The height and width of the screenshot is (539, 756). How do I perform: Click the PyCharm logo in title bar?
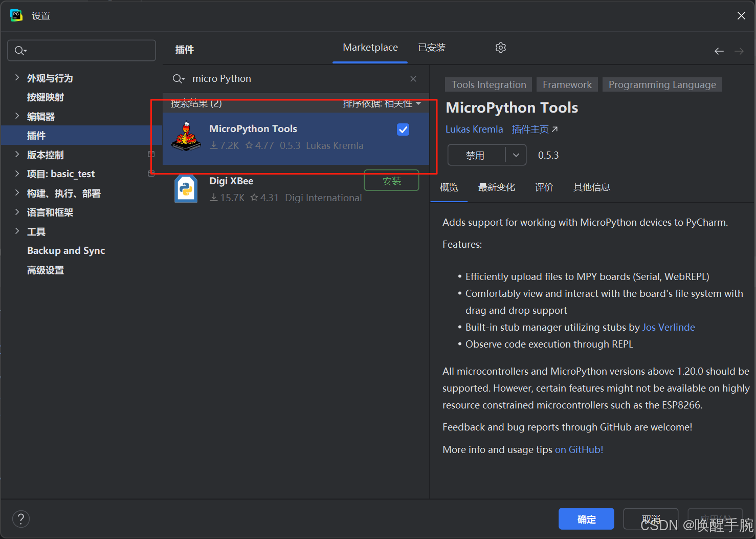(x=16, y=15)
